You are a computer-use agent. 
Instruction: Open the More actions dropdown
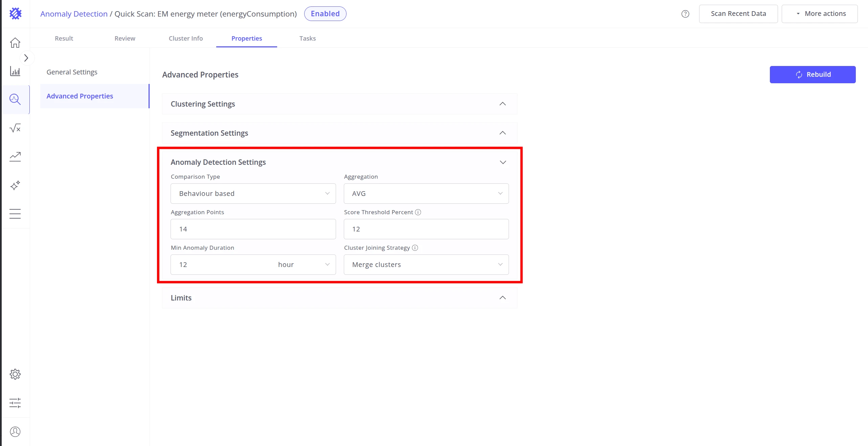tap(820, 14)
